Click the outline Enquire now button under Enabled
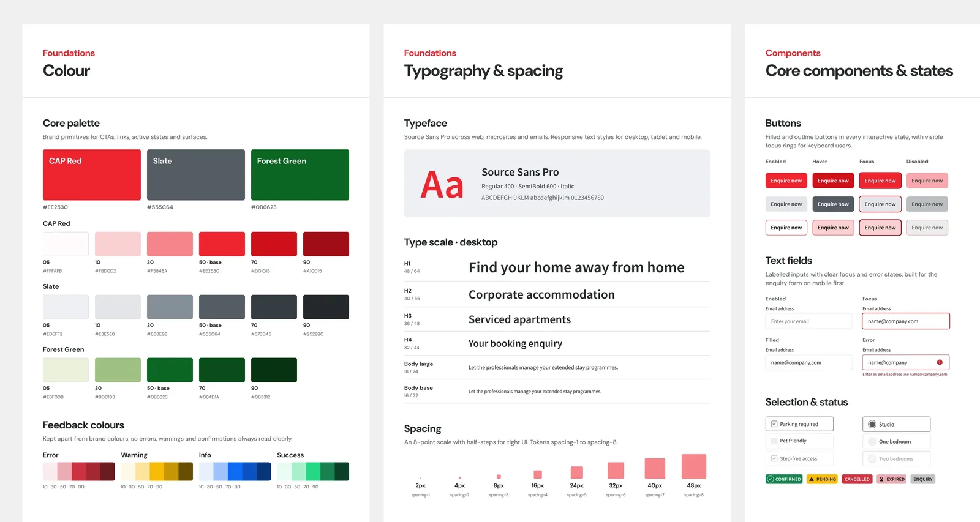The image size is (980, 522). pyautogui.click(x=786, y=228)
